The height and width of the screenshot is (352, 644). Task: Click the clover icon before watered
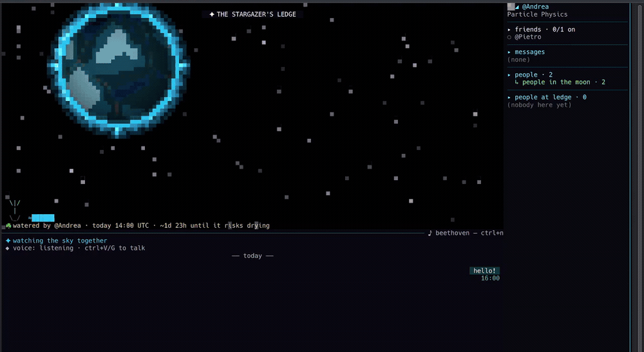point(8,226)
